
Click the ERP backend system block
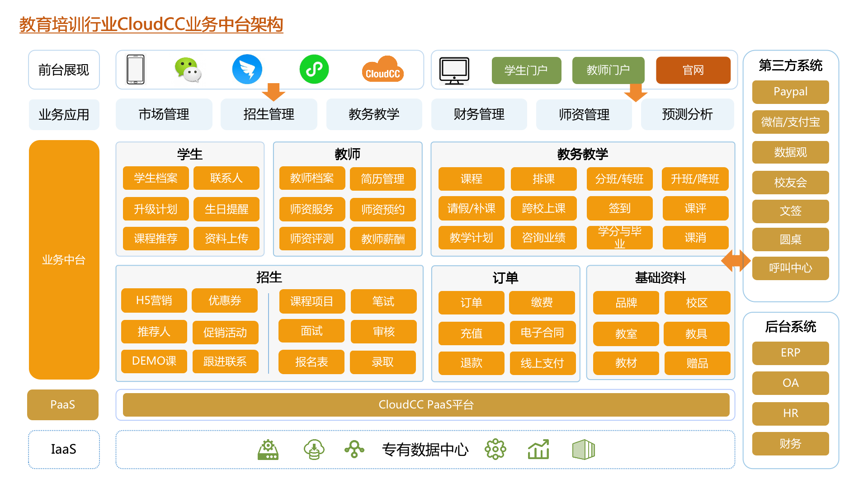(790, 353)
